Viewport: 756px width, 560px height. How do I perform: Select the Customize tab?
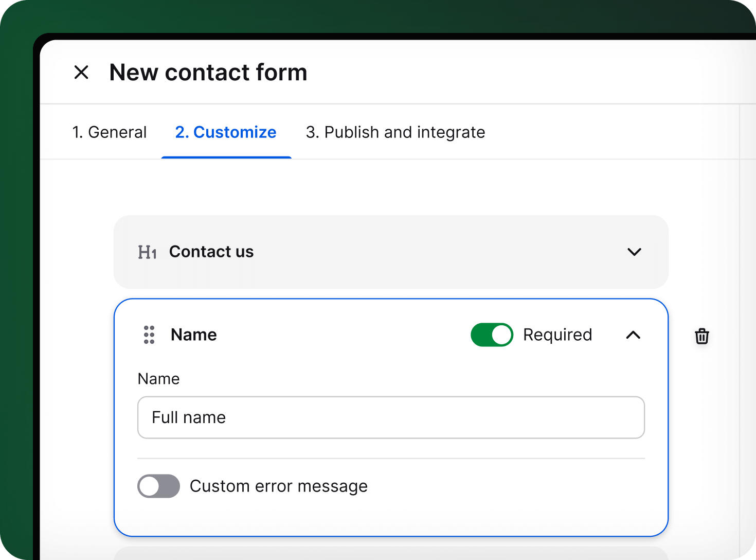pos(226,132)
